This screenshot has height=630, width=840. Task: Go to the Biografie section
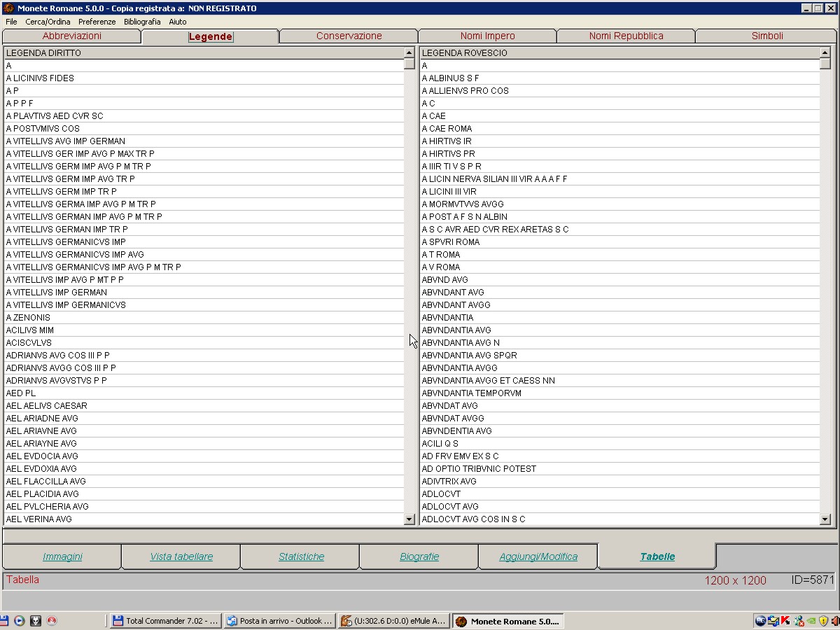tap(419, 556)
